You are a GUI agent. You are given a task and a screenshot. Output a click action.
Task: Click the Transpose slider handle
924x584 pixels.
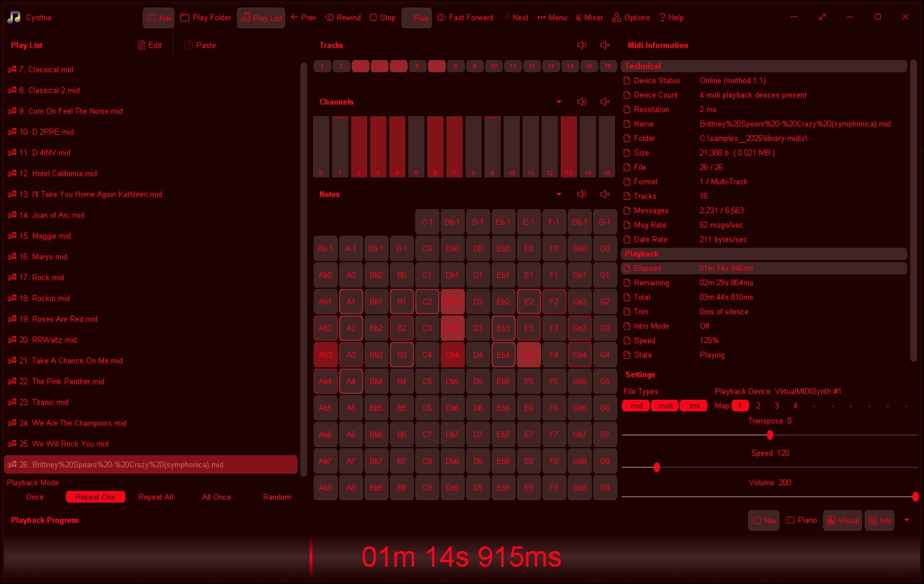click(x=770, y=435)
